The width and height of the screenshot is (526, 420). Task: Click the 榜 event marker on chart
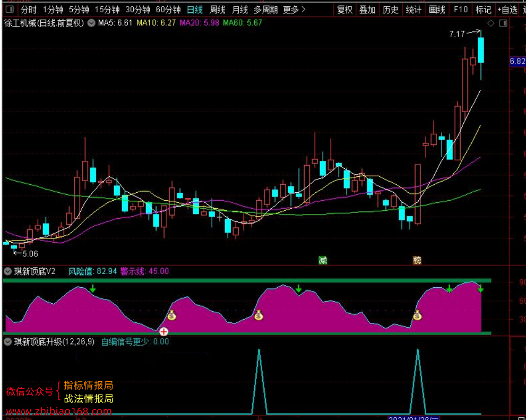[x=417, y=260]
